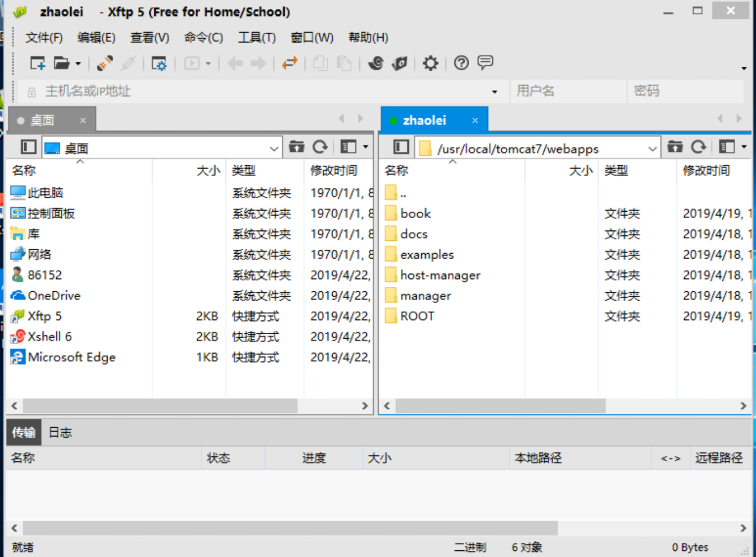Select the host-manager folder
Viewport: 756px width, 557px height.
point(440,275)
